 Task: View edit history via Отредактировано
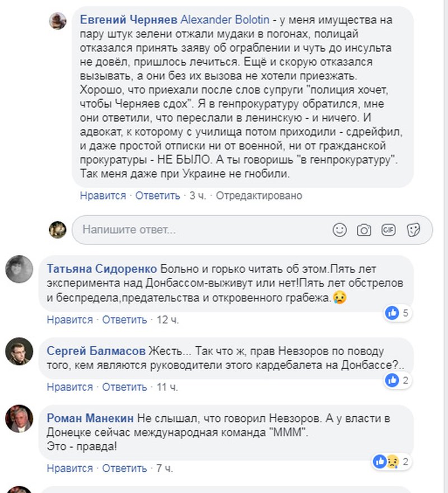pyautogui.click(x=259, y=196)
